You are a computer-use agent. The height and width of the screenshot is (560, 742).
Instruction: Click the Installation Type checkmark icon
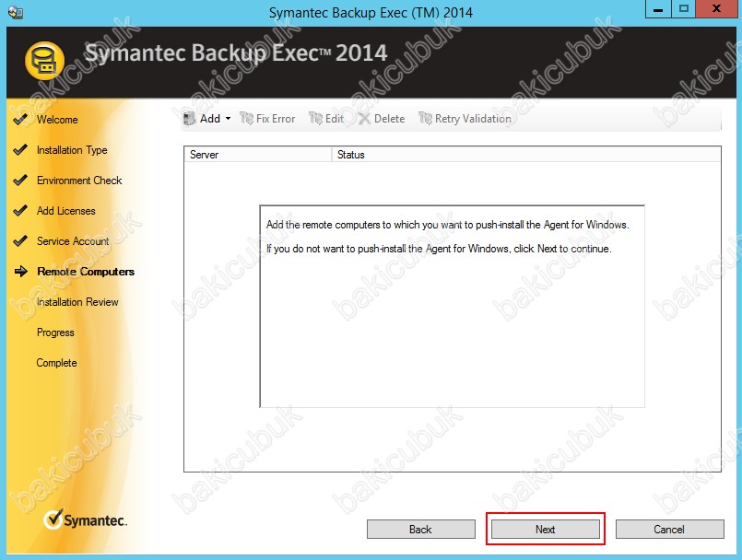[20, 150]
